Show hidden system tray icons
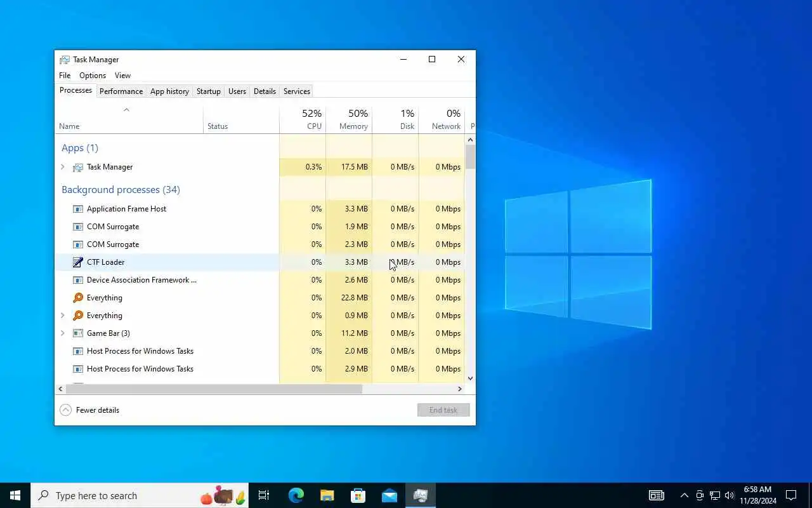This screenshot has width=812, height=508. (x=684, y=495)
